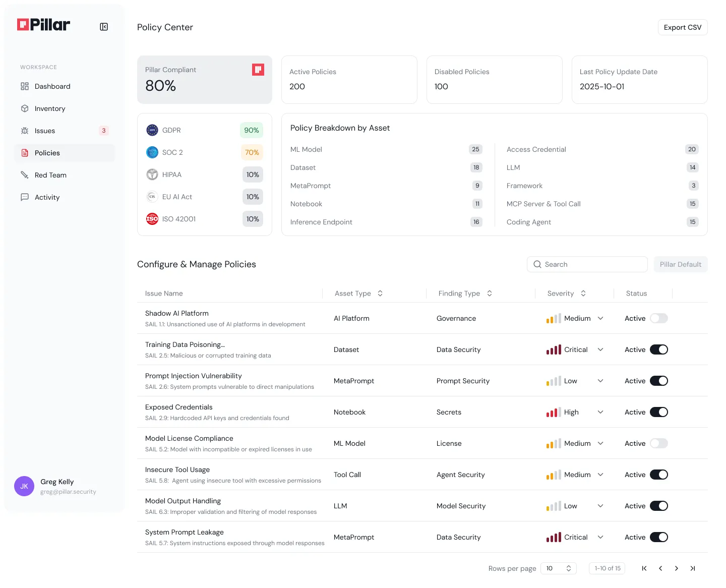The height and width of the screenshot is (588, 726).
Task: Sort by Severity column
Action: [x=583, y=293]
